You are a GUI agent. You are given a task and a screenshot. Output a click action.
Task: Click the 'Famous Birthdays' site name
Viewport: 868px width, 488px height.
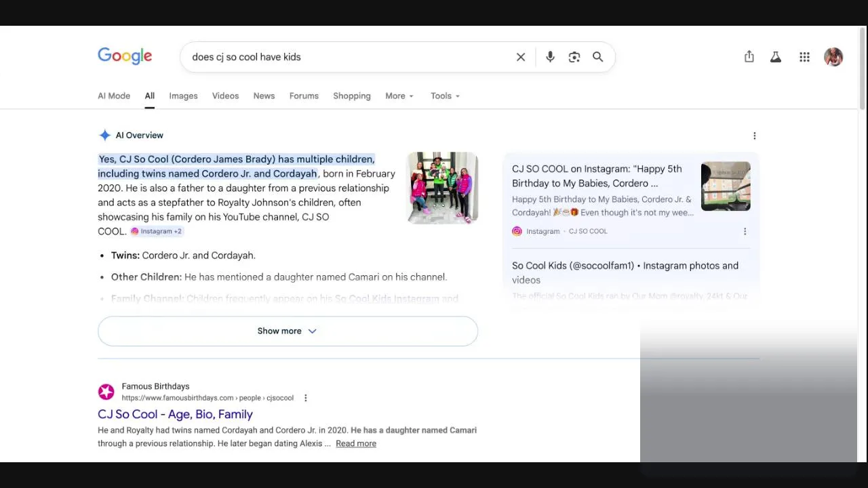(155, 386)
